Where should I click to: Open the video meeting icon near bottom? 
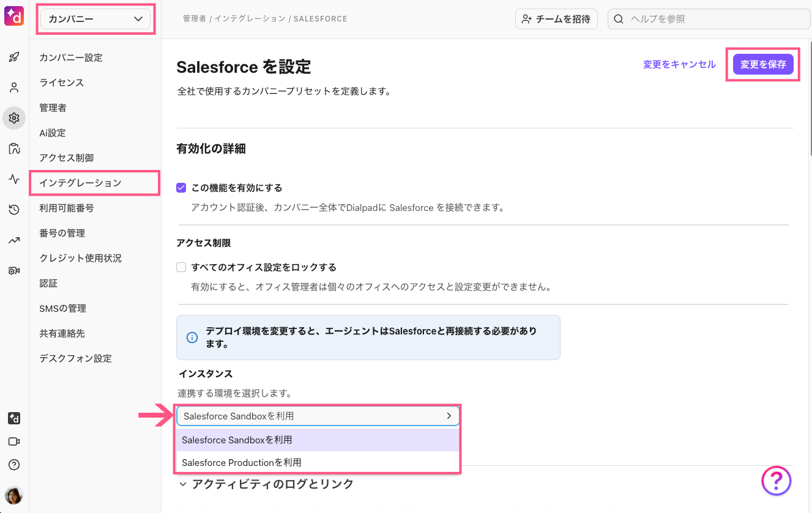(14, 441)
